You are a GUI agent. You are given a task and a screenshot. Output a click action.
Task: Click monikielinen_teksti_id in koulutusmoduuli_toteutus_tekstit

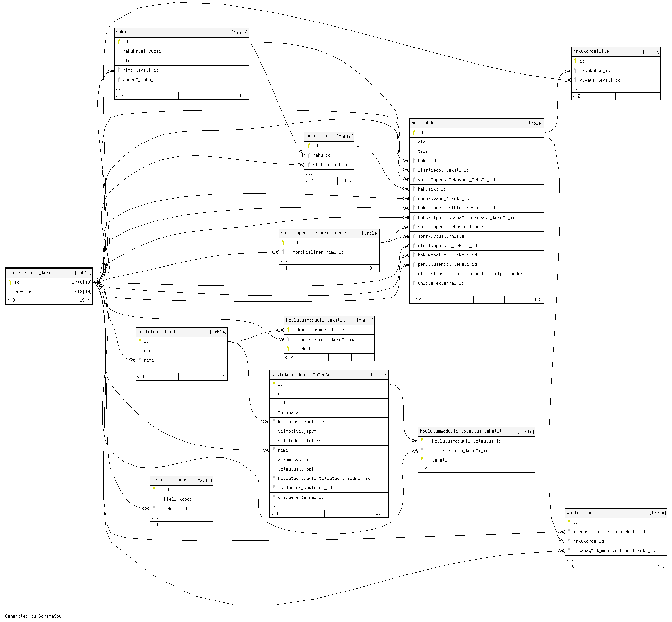pyautogui.click(x=476, y=451)
